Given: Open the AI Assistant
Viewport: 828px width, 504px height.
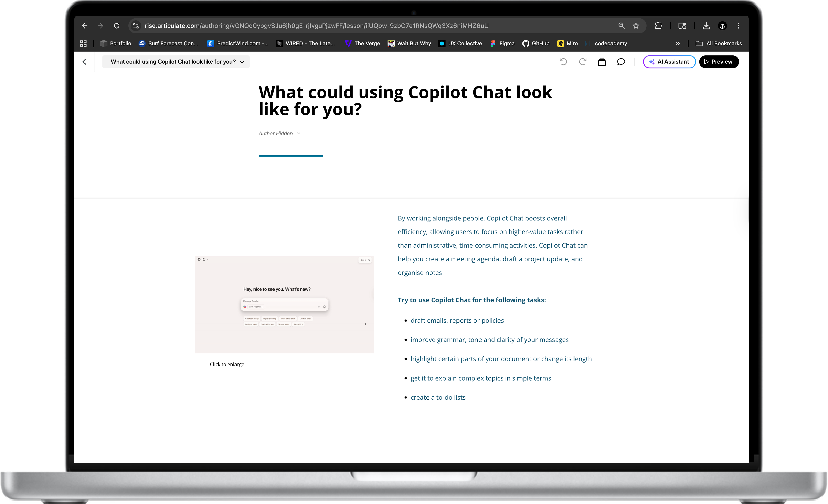Looking at the screenshot, I should point(669,62).
